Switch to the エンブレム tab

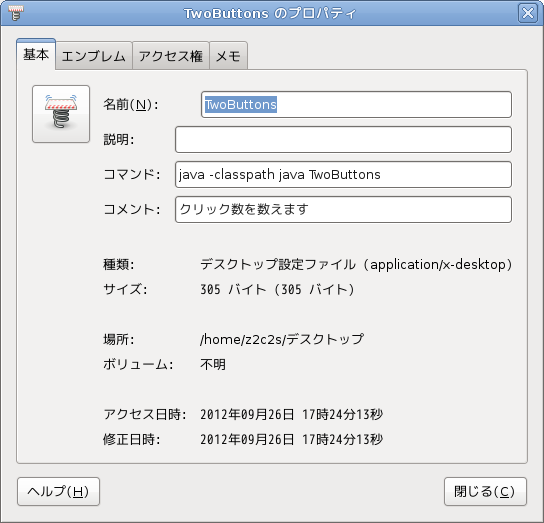pos(94,56)
